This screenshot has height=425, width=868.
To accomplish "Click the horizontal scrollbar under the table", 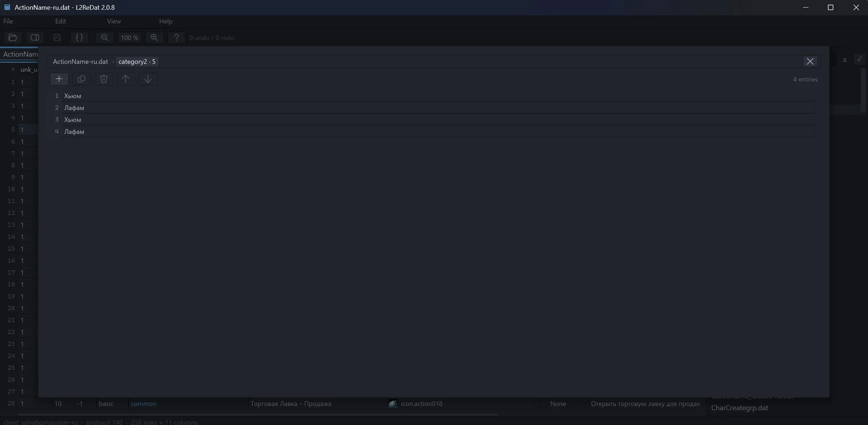I will pos(259,414).
